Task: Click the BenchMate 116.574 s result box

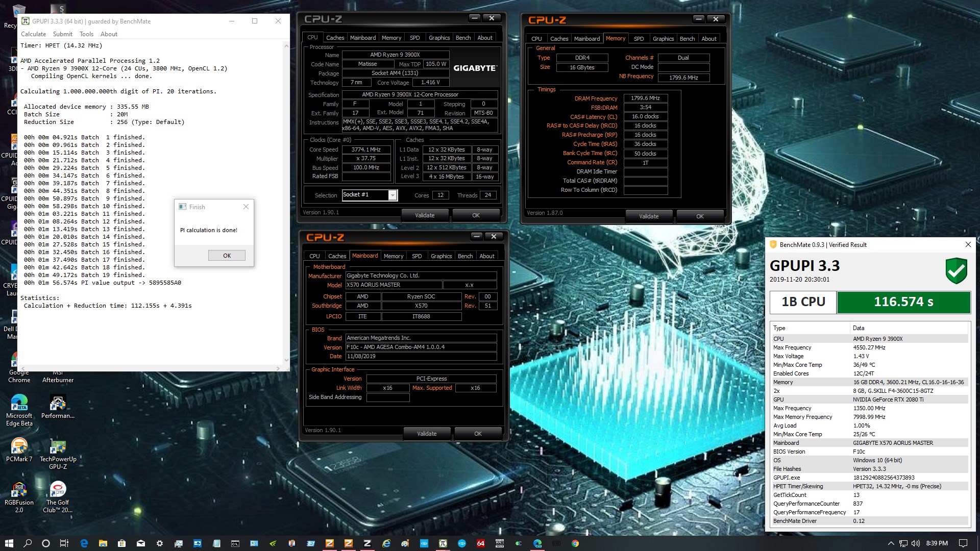Action: (903, 302)
